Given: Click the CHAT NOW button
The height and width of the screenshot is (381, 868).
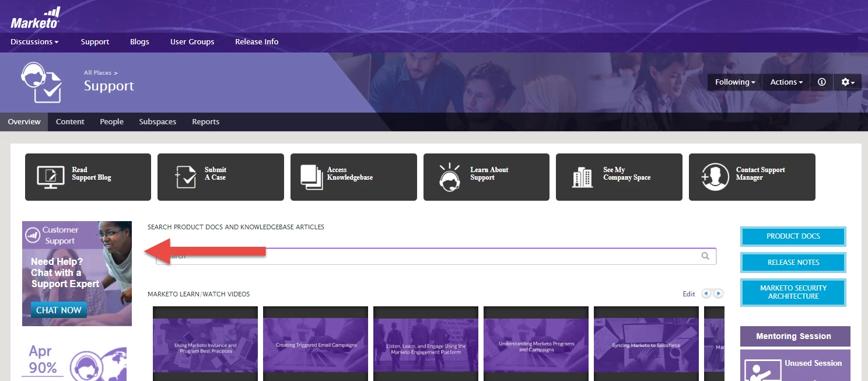Looking at the screenshot, I should pos(59,310).
